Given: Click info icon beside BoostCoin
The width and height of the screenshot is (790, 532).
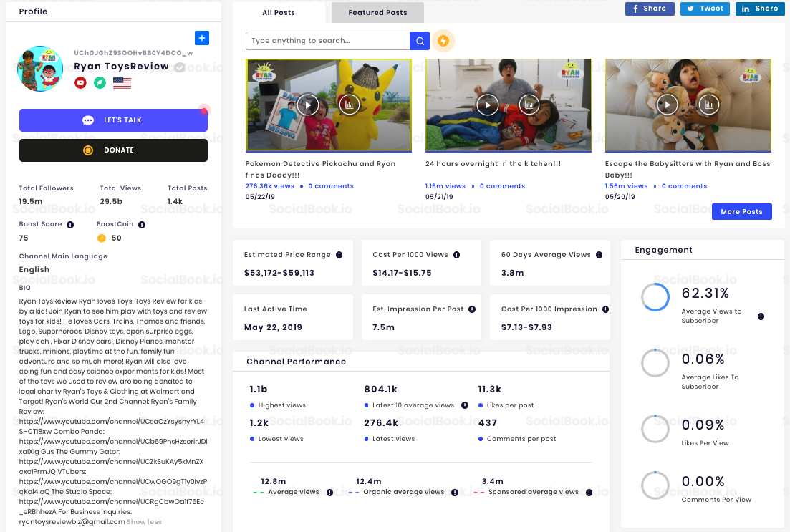Looking at the screenshot, I should point(142,225).
